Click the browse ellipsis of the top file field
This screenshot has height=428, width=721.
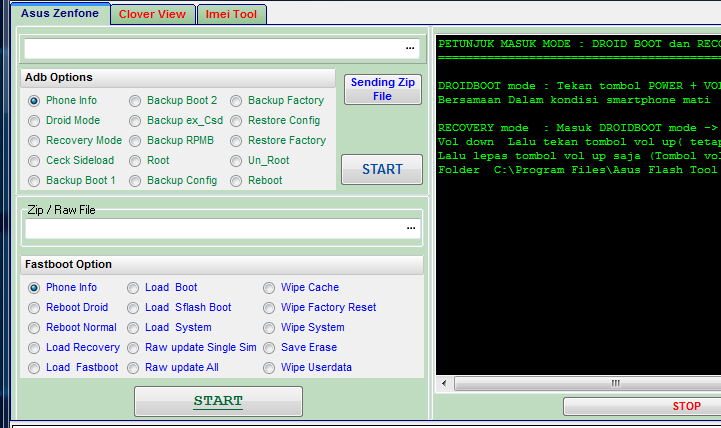(x=410, y=48)
